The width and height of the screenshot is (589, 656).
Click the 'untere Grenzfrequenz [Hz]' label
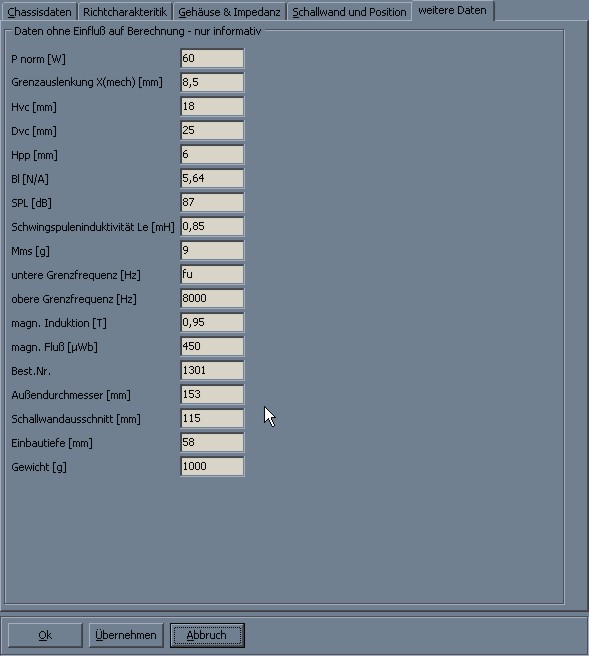(76, 275)
